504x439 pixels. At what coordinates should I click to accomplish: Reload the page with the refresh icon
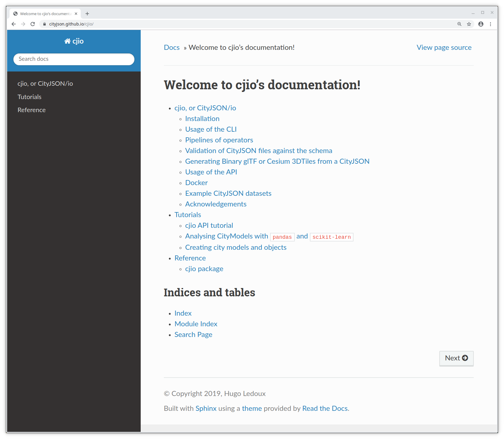click(33, 24)
